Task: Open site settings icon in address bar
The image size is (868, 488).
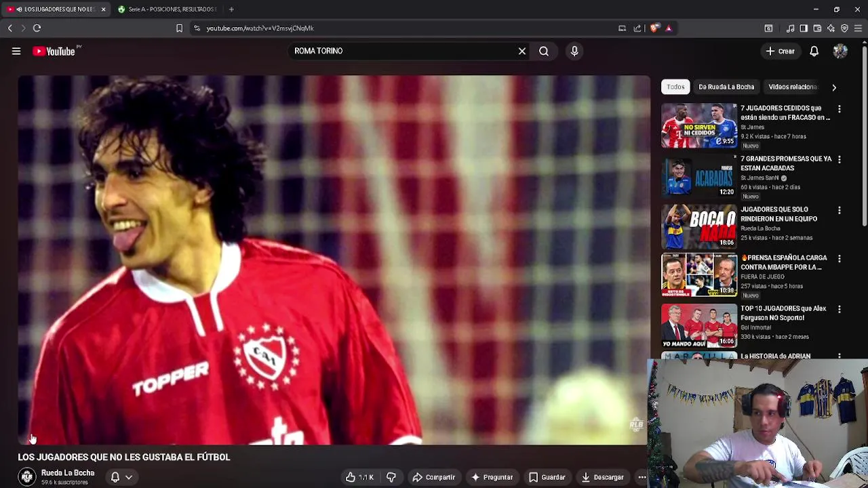Action: click(x=197, y=28)
